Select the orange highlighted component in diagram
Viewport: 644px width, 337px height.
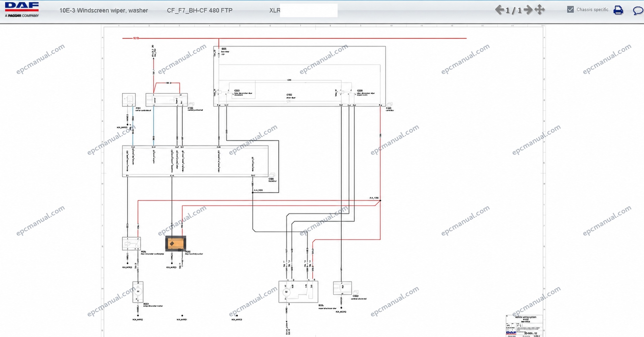coord(175,243)
